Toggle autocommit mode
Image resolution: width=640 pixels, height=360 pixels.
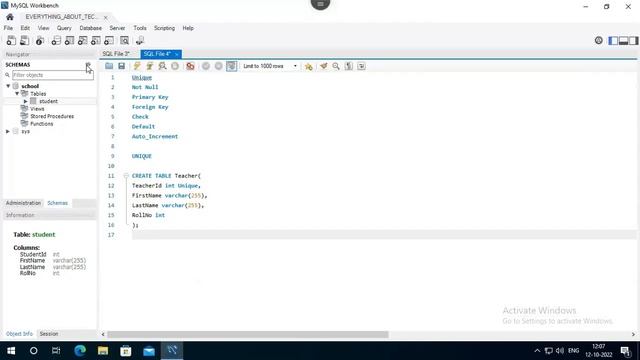click(231, 66)
